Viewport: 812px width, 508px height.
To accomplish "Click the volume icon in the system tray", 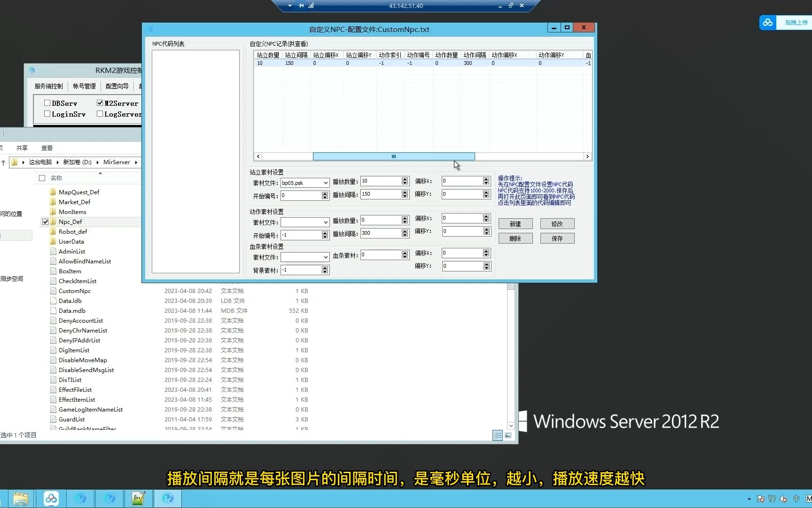I will (783, 499).
